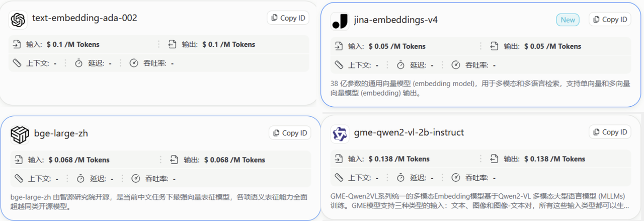Click latency stopwatch icon on gme-qwen2 card
Viewport: 644px width, 221px height.
(x=400, y=177)
